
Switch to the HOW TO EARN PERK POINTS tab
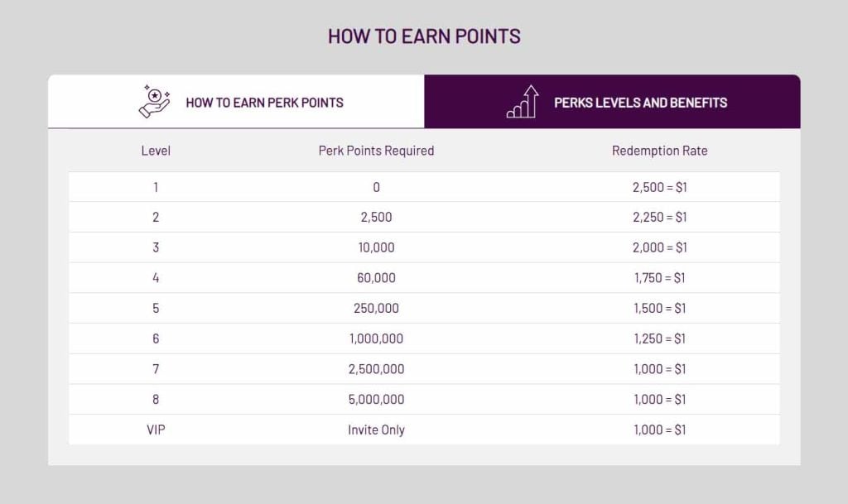tap(237, 102)
